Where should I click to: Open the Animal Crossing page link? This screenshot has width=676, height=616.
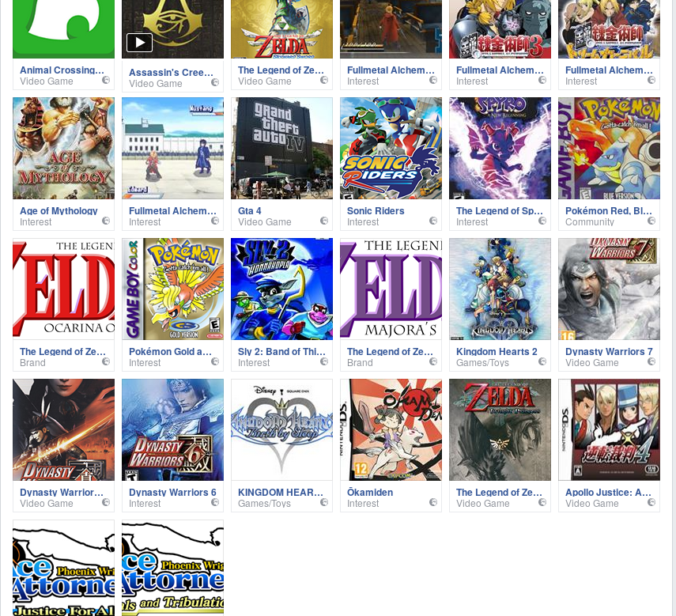point(62,70)
